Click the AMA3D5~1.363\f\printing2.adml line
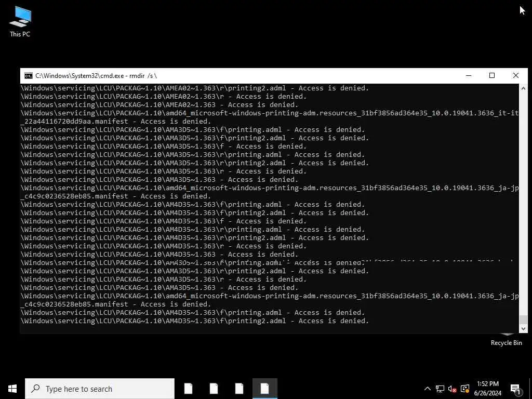Image resolution: width=532 pixels, height=399 pixels. [x=195, y=138]
